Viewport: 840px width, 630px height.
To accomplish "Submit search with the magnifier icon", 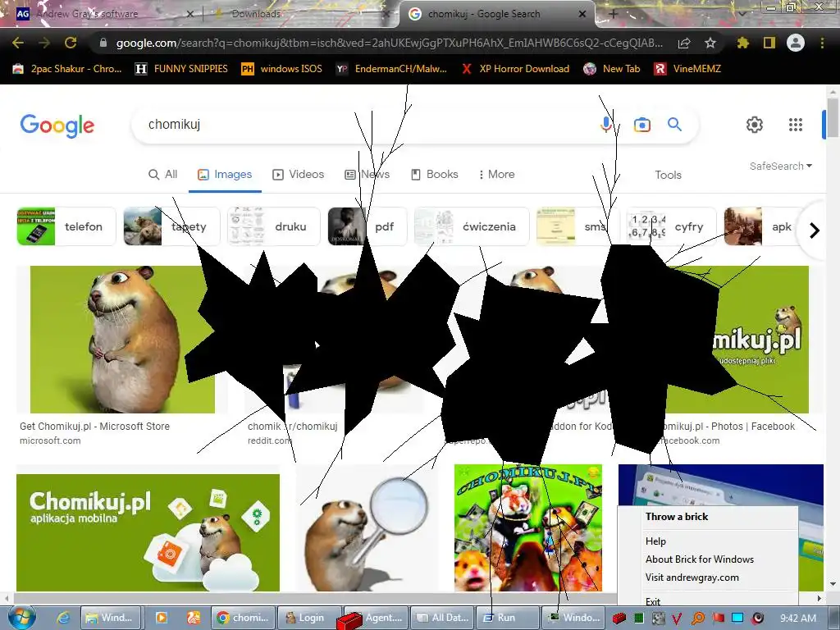I will point(674,125).
